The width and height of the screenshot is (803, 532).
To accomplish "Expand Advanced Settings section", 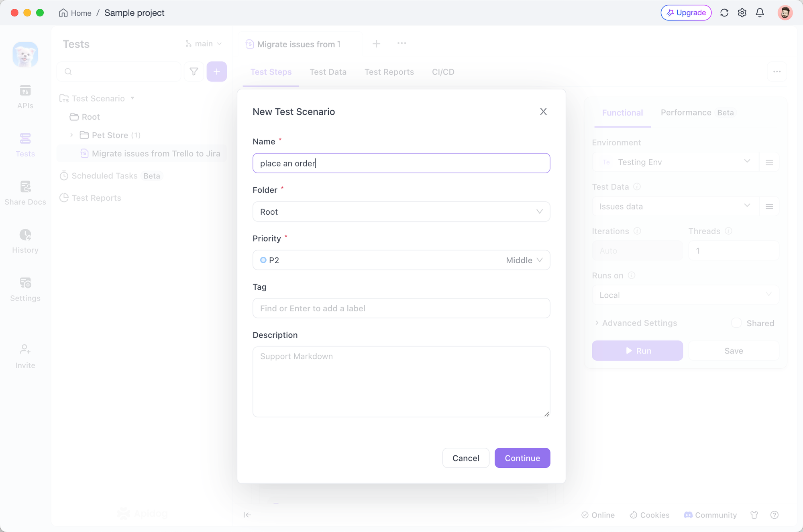I will 639,323.
